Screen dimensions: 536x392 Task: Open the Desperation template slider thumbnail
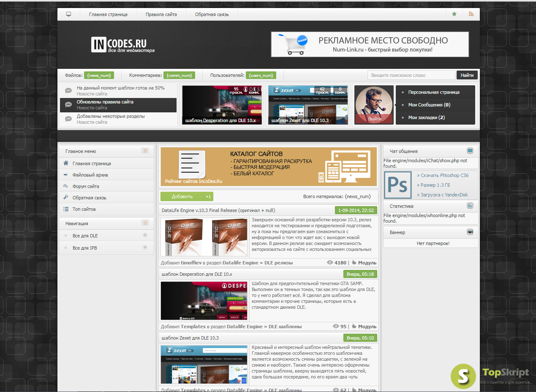(x=222, y=105)
